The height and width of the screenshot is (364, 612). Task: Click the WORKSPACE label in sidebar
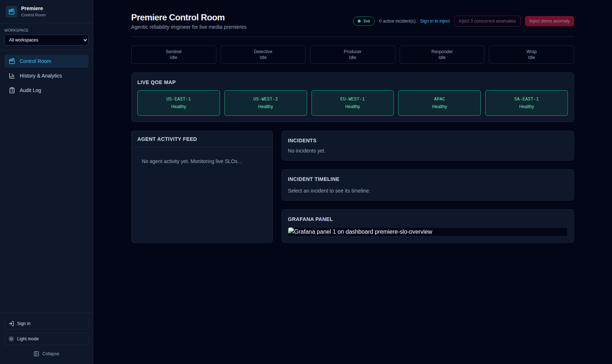click(16, 30)
